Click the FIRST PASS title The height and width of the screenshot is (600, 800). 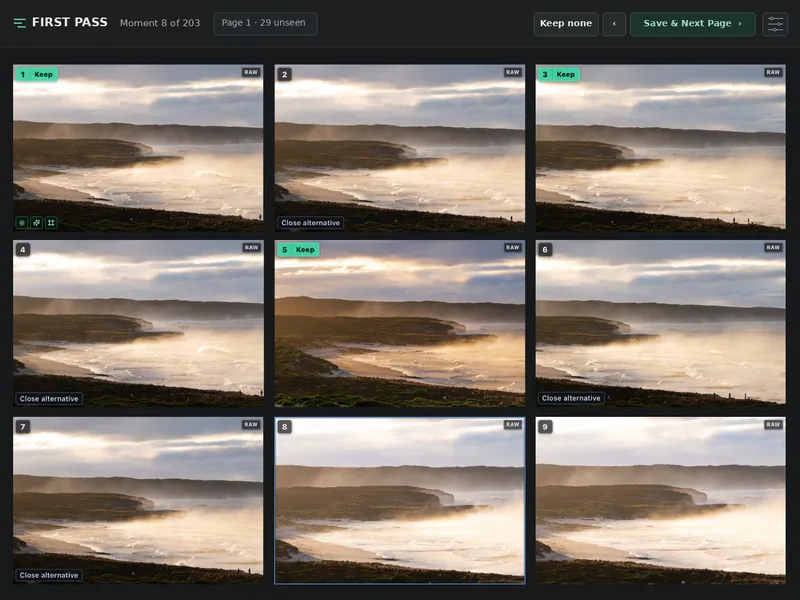point(70,22)
